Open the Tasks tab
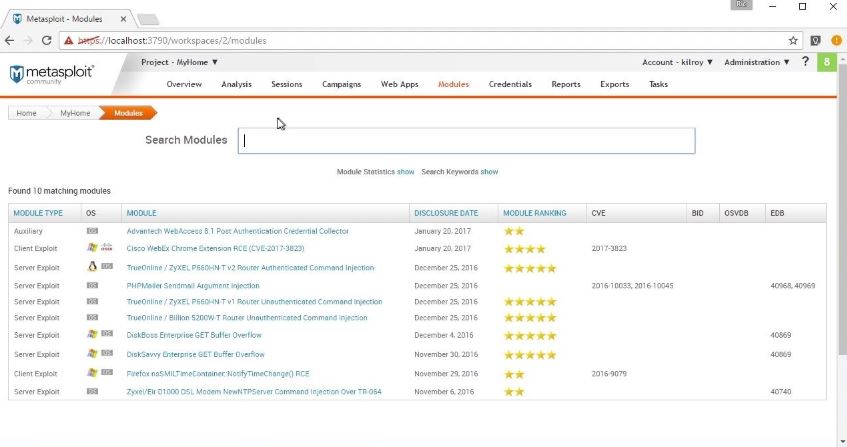The width and height of the screenshot is (847, 447). [658, 84]
